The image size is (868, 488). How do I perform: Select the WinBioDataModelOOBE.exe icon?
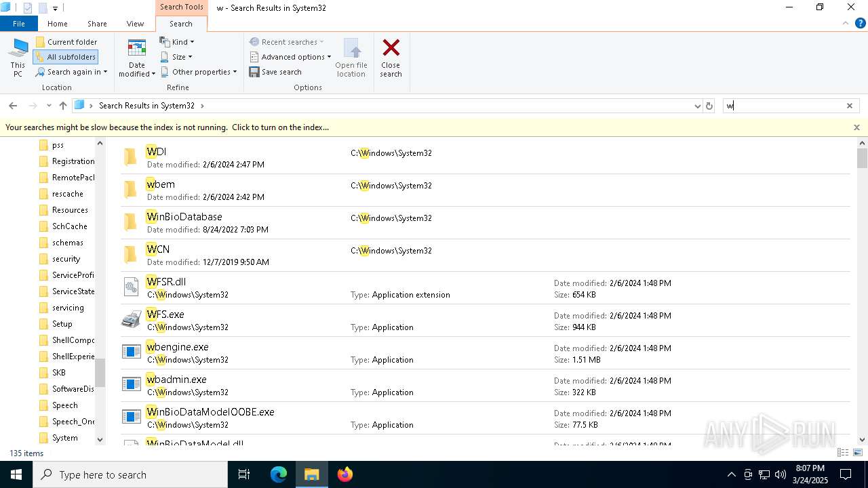pos(131,417)
